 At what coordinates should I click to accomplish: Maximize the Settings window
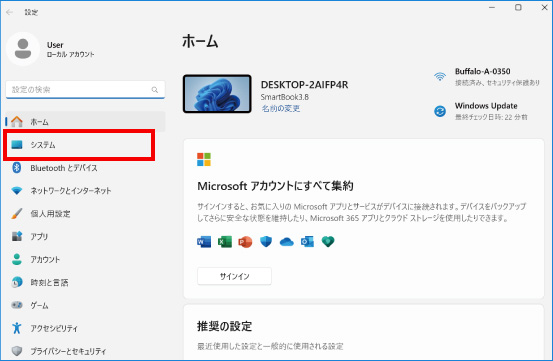tap(518, 7)
